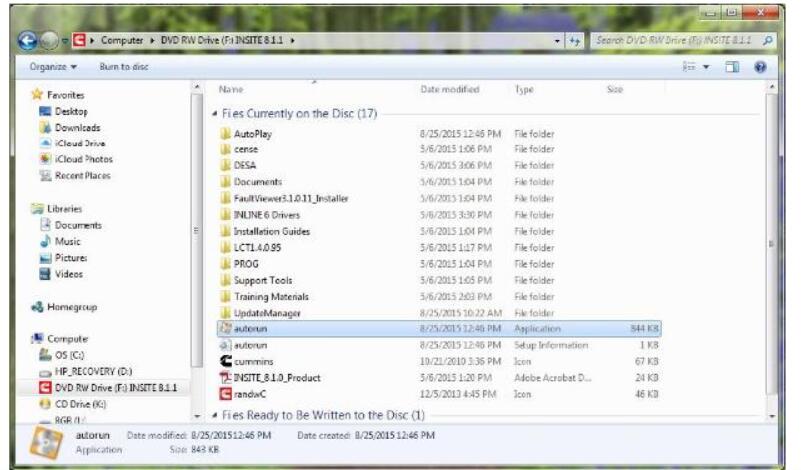
Task: Click the change view icon
Action: 689,66
